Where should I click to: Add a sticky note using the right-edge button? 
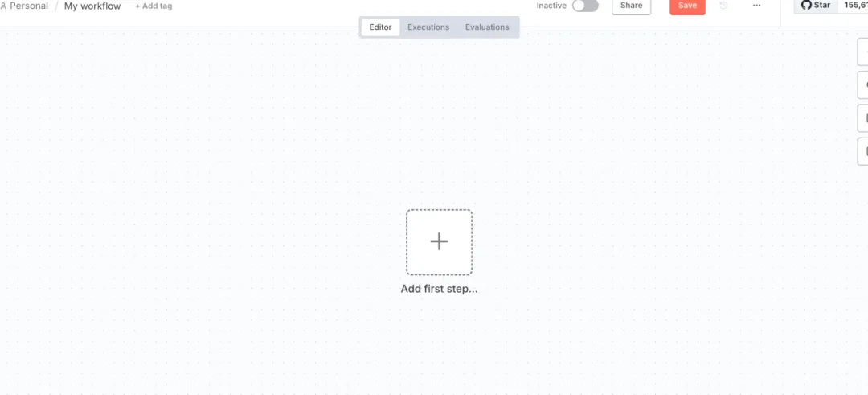862,118
